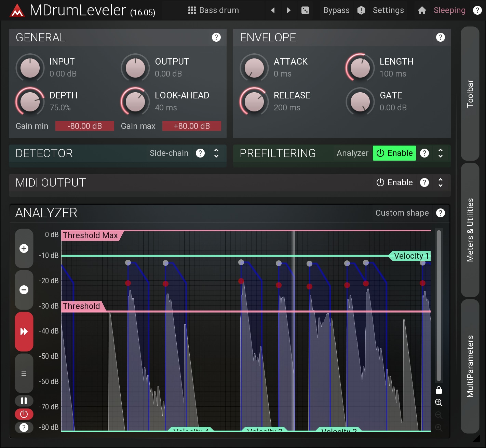The width and height of the screenshot is (486, 448).
Task: Click the Sleeping status label
Action: [449, 10]
